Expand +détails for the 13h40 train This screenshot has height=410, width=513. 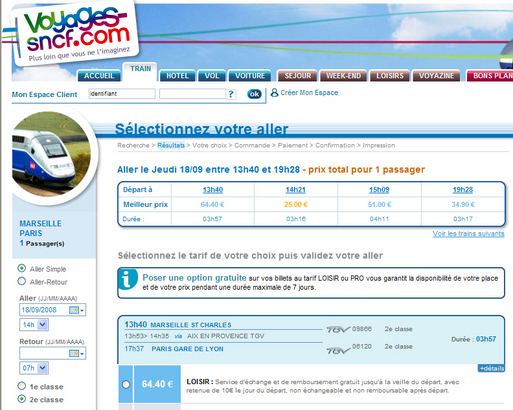491,368
